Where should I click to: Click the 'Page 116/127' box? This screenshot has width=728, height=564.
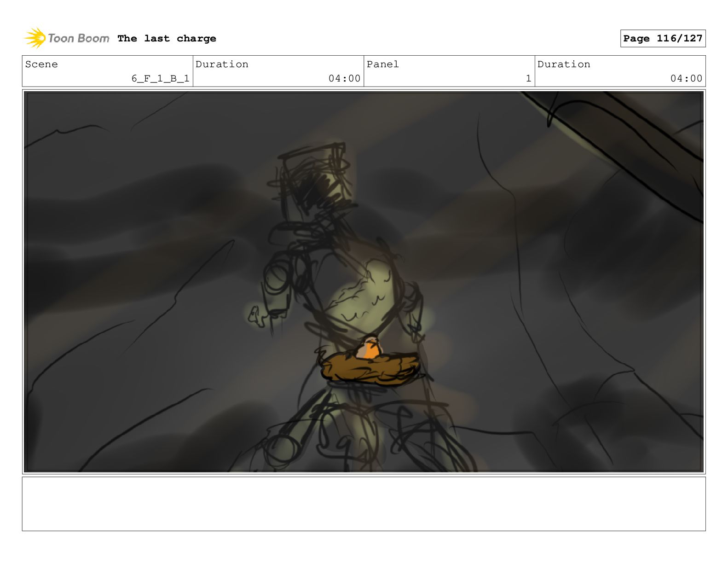coord(663,38)
